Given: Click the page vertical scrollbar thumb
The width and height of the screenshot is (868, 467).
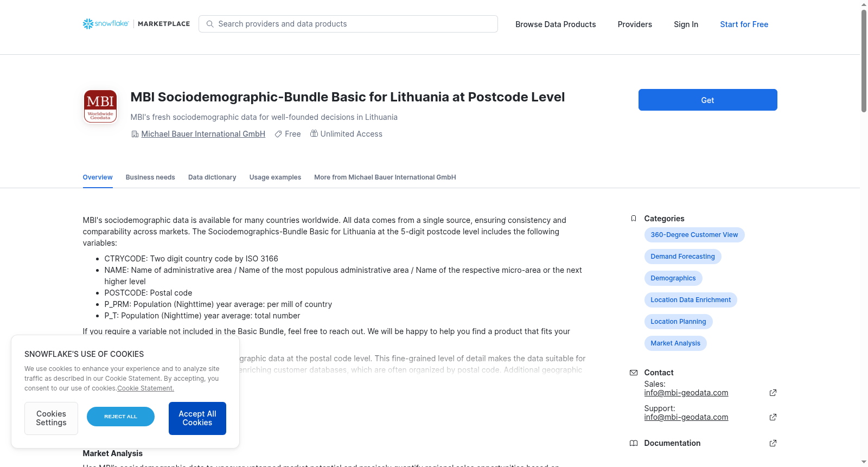Looking at the screenshot, I should click(864, 61).
